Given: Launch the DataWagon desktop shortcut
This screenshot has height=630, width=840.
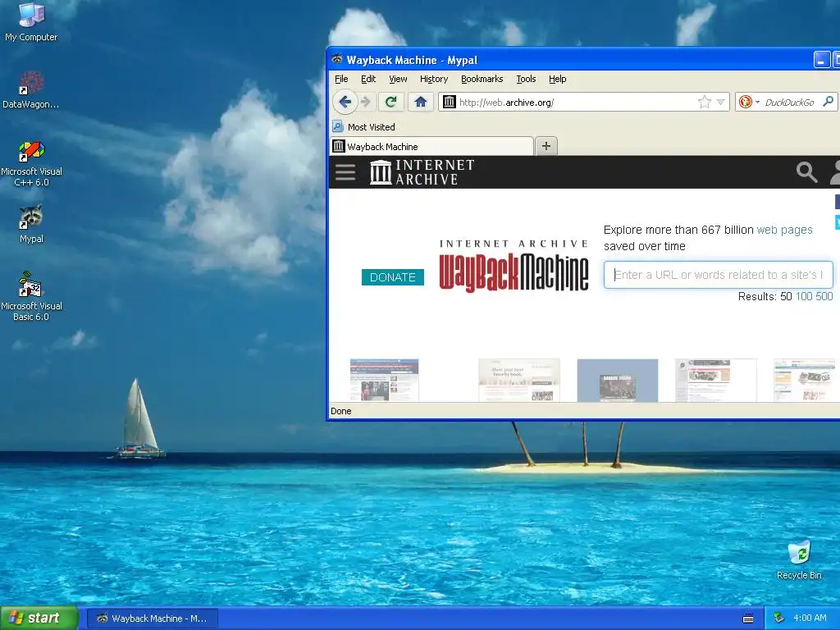Looking at the screenshot, I should pyautogui.click(x=30, y=89).
